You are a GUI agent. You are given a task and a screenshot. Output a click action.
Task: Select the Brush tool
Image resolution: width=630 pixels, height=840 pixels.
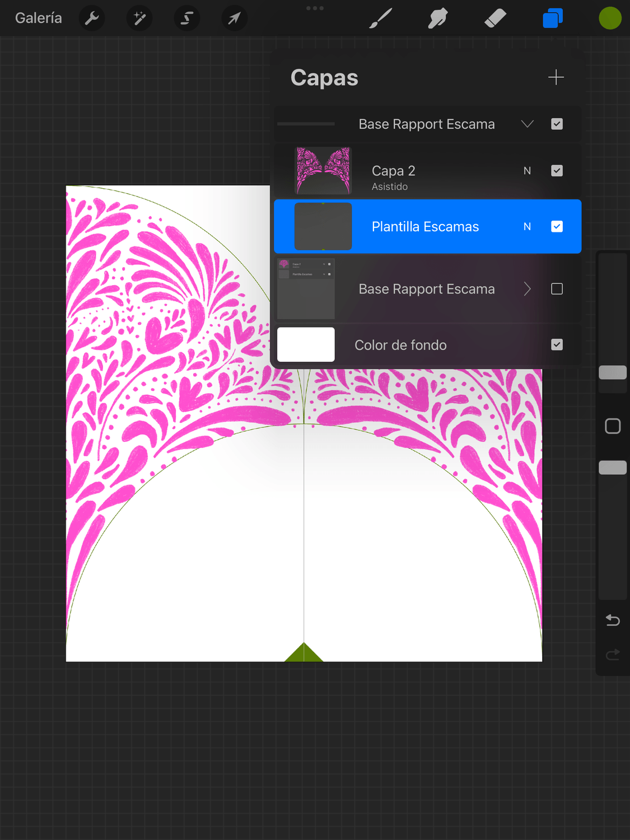point(381,18)
